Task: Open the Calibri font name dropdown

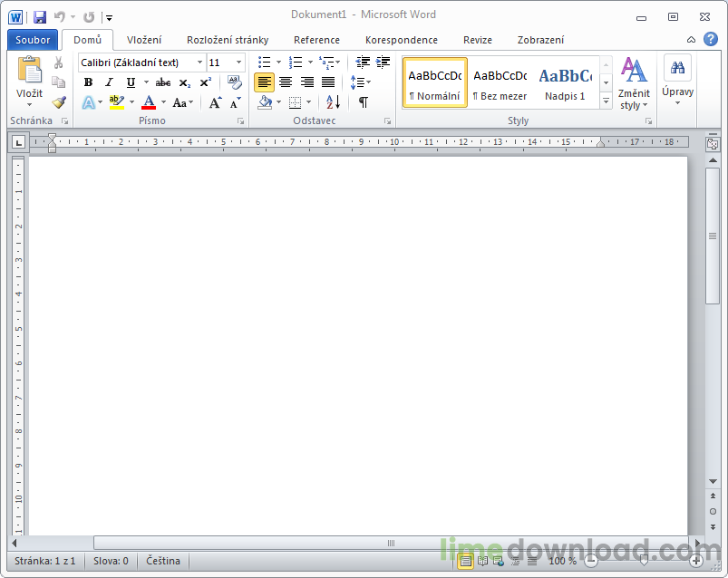Action: (199, 63)
